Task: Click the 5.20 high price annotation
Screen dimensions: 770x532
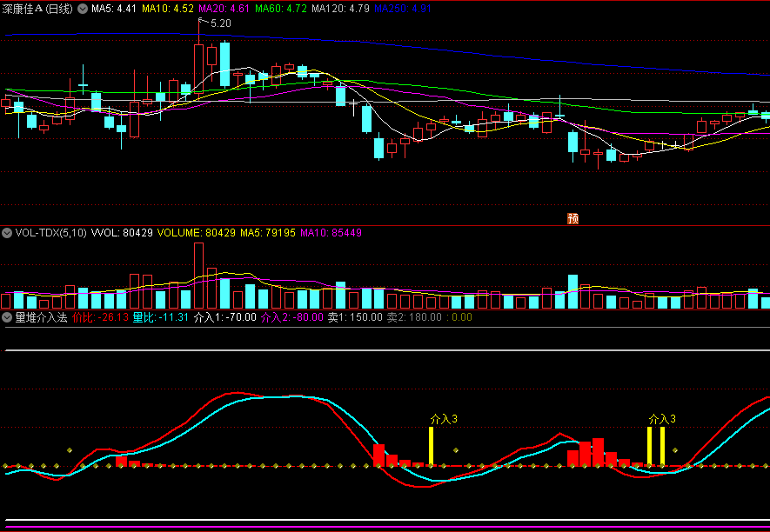Action: tap(220, 23)
